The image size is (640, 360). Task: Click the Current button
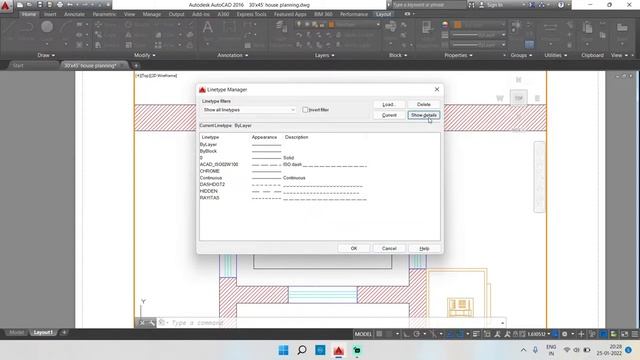[389, 116]
